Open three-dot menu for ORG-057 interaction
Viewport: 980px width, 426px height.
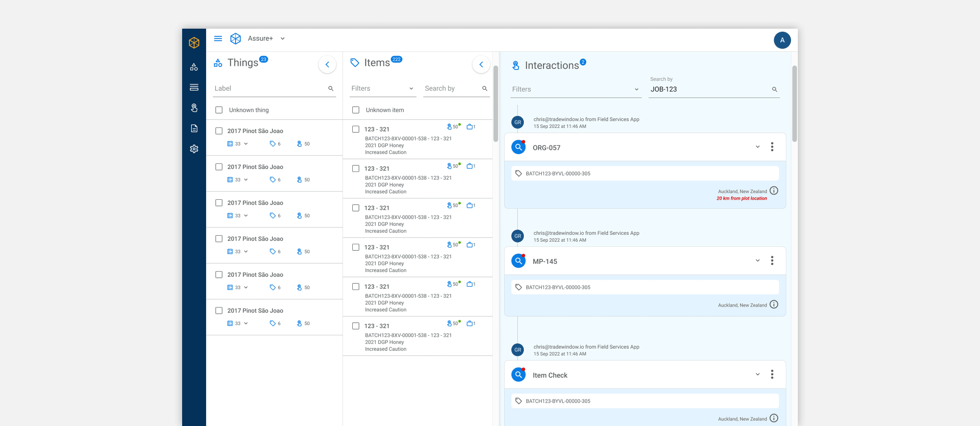(772, 147)
